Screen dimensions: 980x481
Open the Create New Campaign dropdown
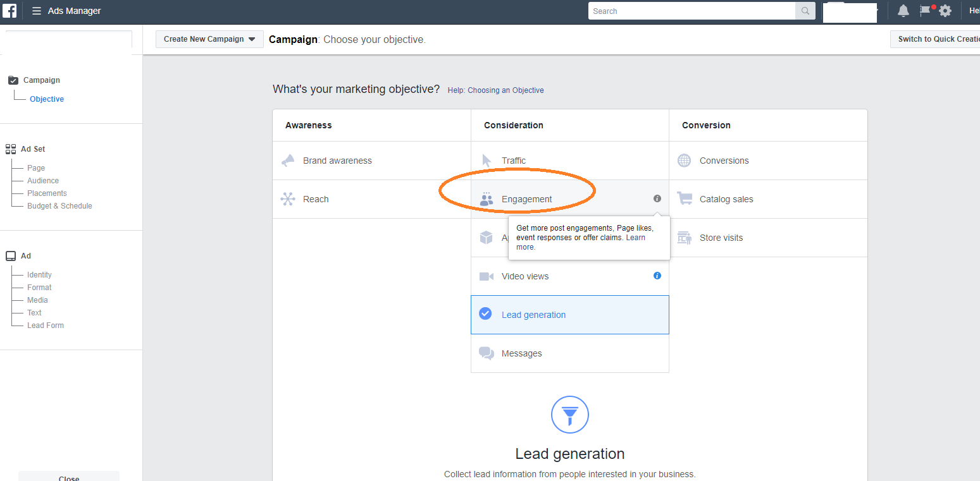tap(209, 39)
